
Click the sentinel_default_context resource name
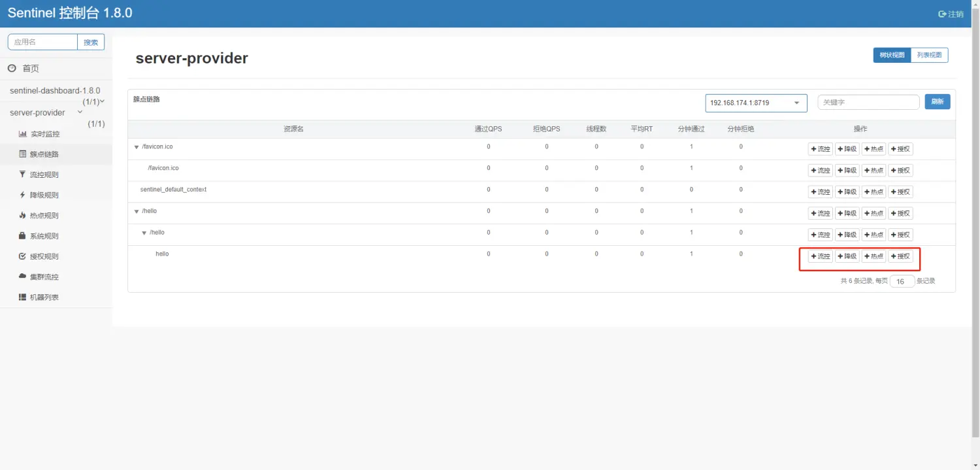pos(173,190)
